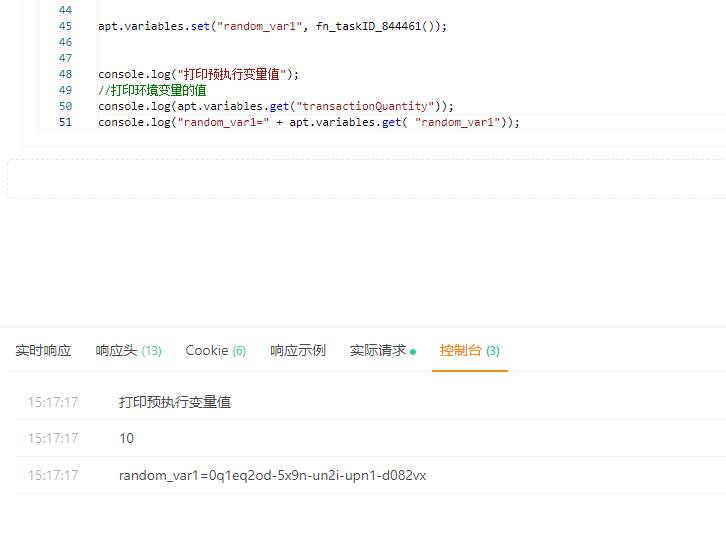Click the empty dashed box below the editor

pyautogui.click(x=366, y=179)
